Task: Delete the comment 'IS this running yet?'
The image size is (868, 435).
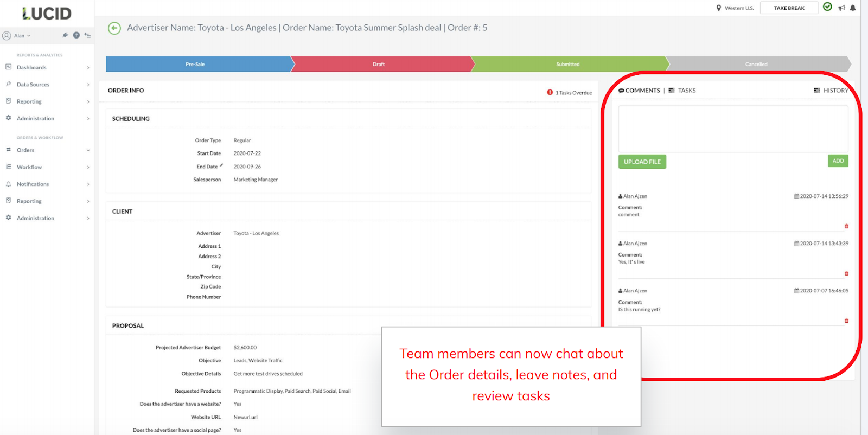Action: 846,321
